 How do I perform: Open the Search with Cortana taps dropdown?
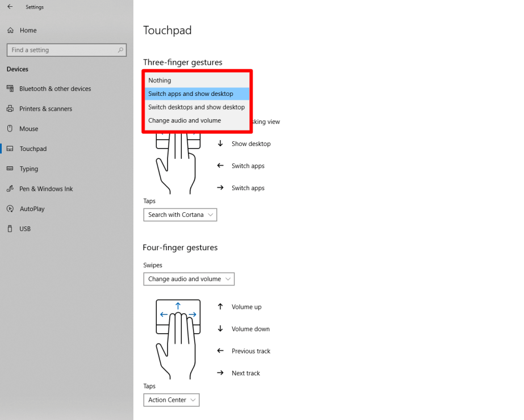tap(180, 215)
